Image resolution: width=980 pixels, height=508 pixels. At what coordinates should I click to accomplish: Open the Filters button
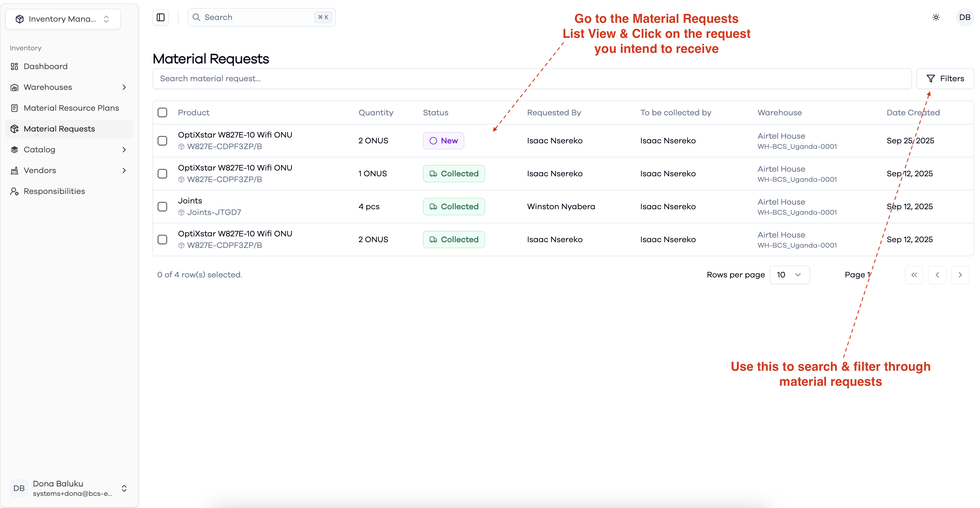[x=945, y=79]
